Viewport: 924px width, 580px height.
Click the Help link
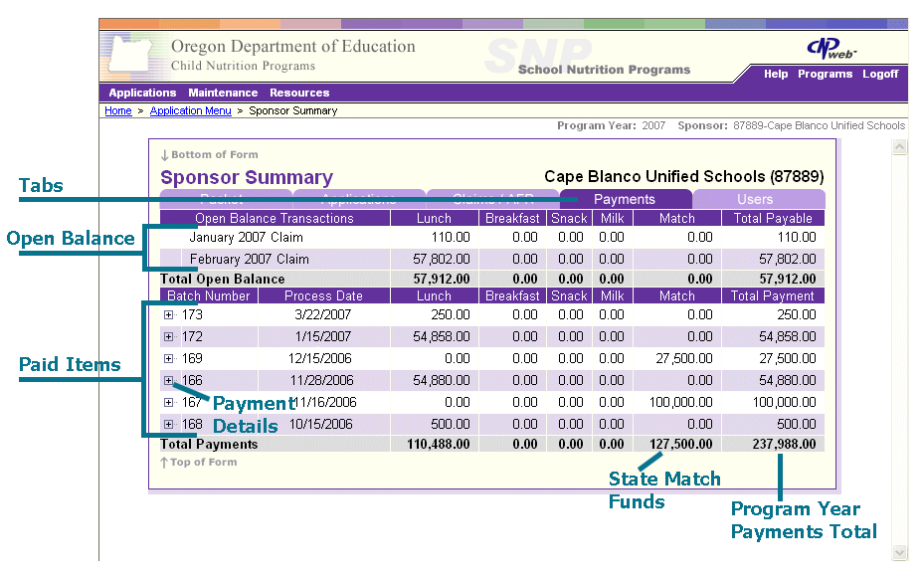776,74
